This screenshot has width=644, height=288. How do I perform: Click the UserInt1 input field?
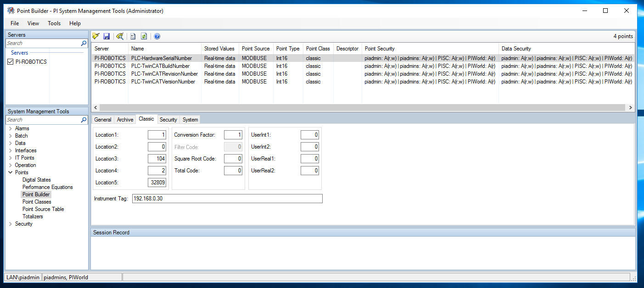point(310,135)
